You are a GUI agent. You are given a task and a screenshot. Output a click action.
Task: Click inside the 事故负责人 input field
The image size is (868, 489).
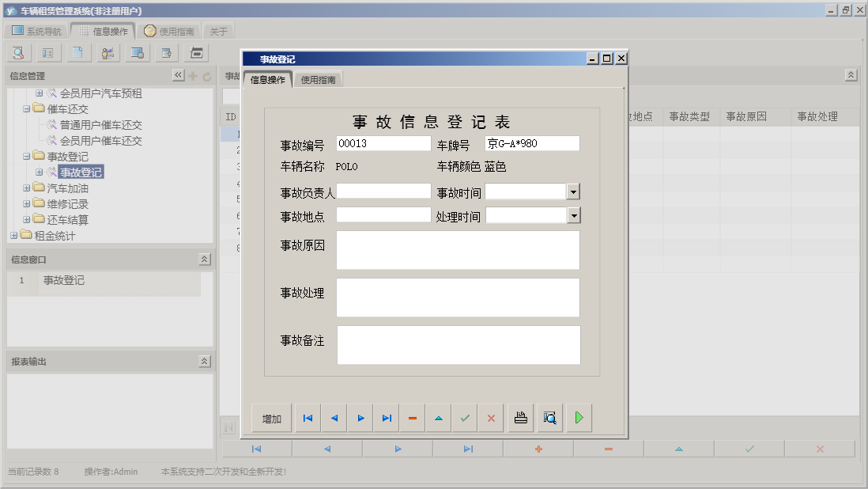(383, 190)
